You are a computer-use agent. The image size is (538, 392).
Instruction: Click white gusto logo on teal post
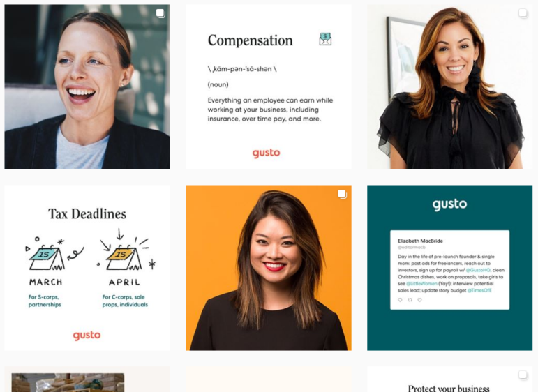pos(449,204)
